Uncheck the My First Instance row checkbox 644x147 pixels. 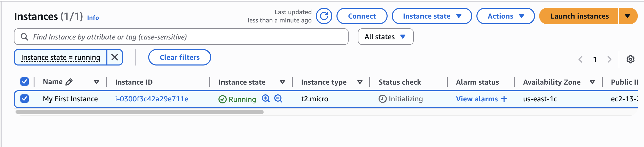coord(25,99)
